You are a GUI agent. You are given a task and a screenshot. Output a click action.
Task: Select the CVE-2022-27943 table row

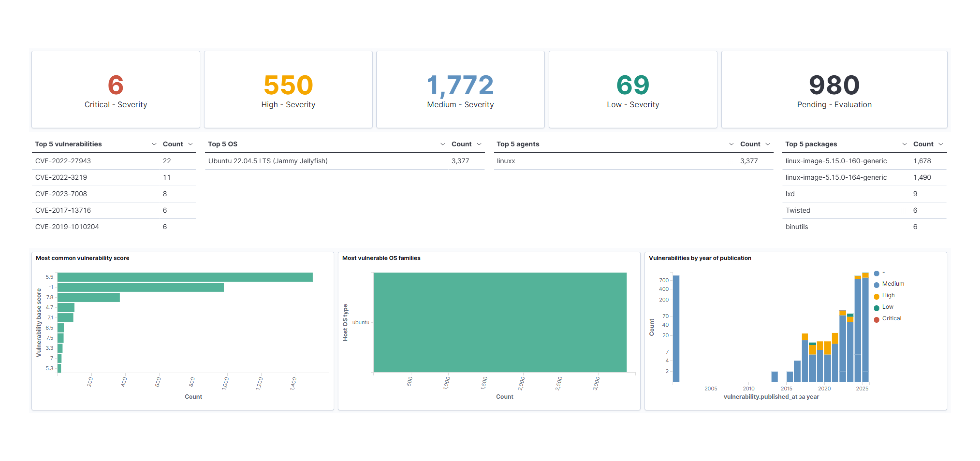(x=63, y=161)
